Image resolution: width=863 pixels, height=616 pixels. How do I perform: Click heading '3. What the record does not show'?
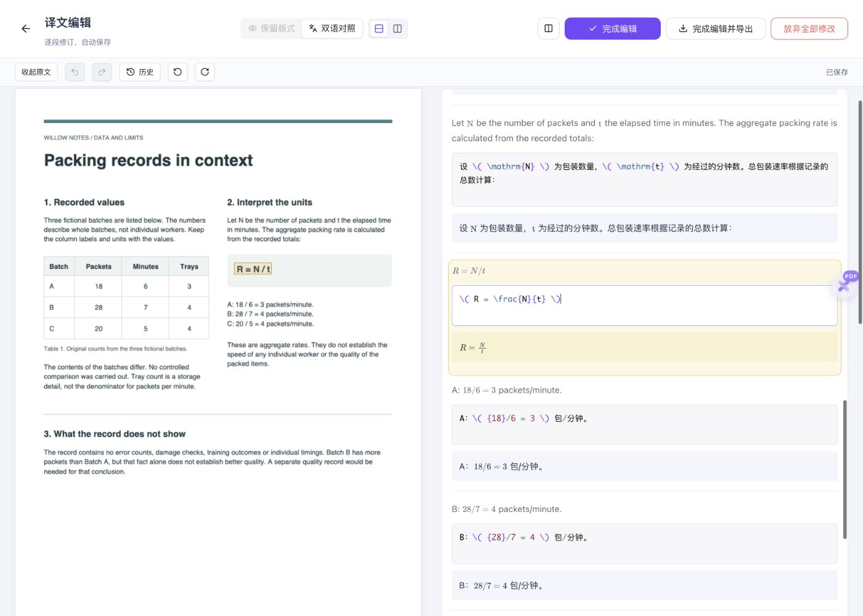[115, 434]
